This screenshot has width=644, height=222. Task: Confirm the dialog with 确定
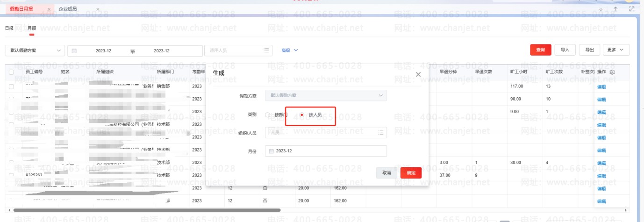point(411,173)
